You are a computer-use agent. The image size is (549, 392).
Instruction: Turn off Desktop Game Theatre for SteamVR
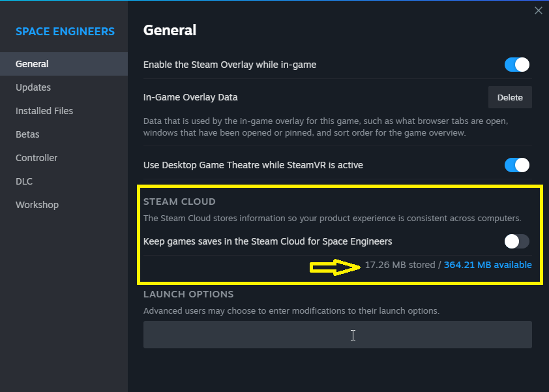point(517,165)
